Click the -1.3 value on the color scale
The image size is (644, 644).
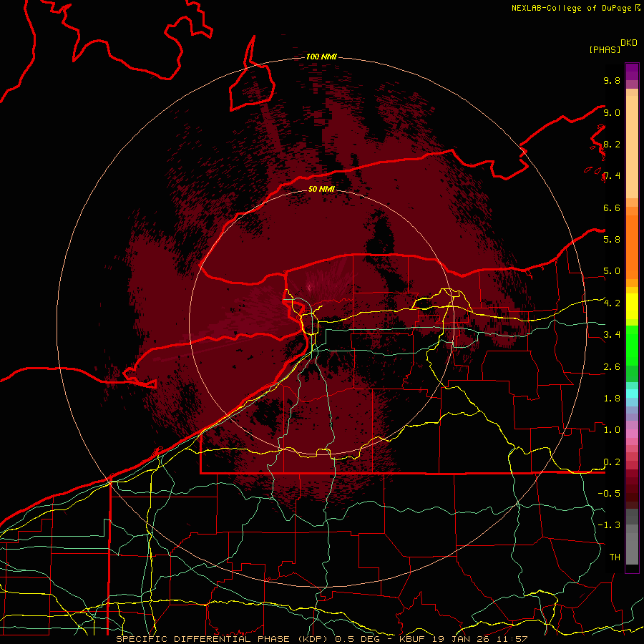coord(609,525)
